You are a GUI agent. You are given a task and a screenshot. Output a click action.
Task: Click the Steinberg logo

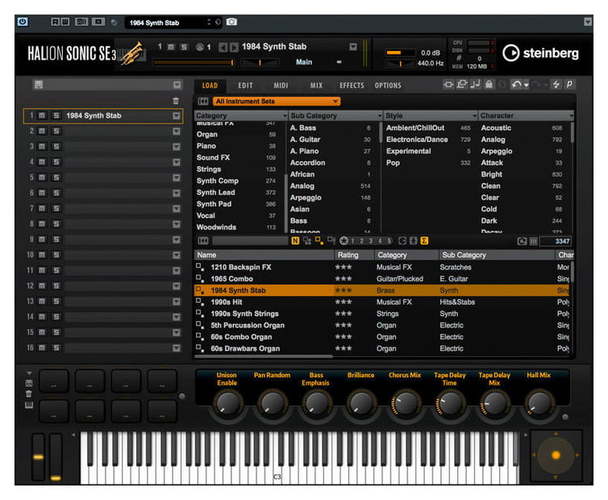pos(541,53)
